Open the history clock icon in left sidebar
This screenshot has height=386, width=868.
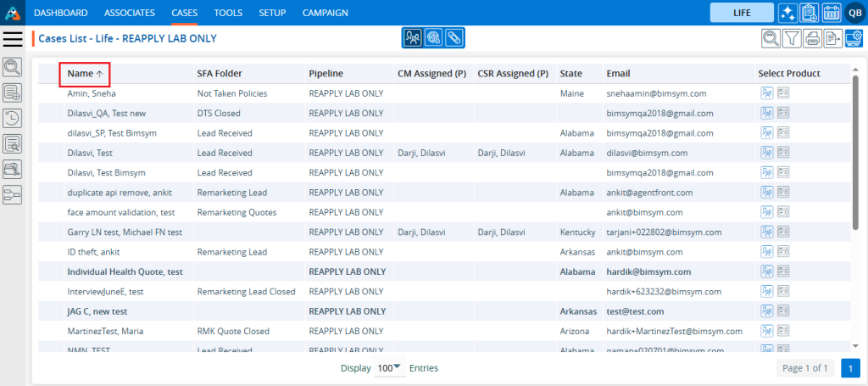pyautogui.click(x=14, y=118)
